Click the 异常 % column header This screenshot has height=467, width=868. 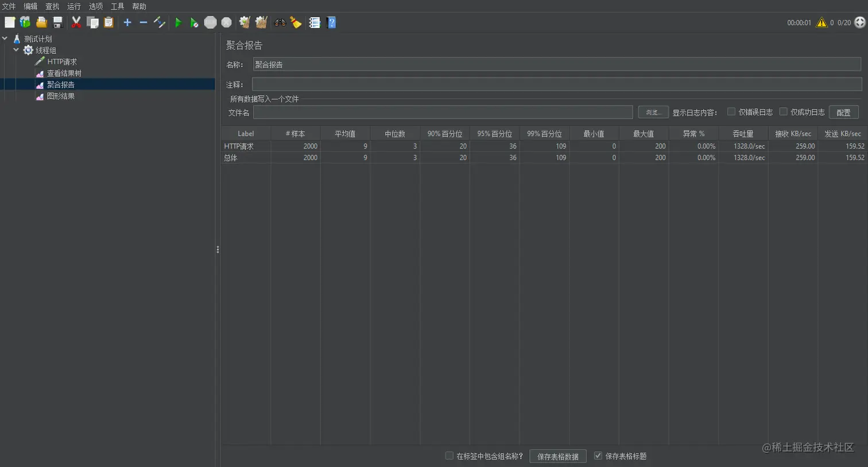693,134
